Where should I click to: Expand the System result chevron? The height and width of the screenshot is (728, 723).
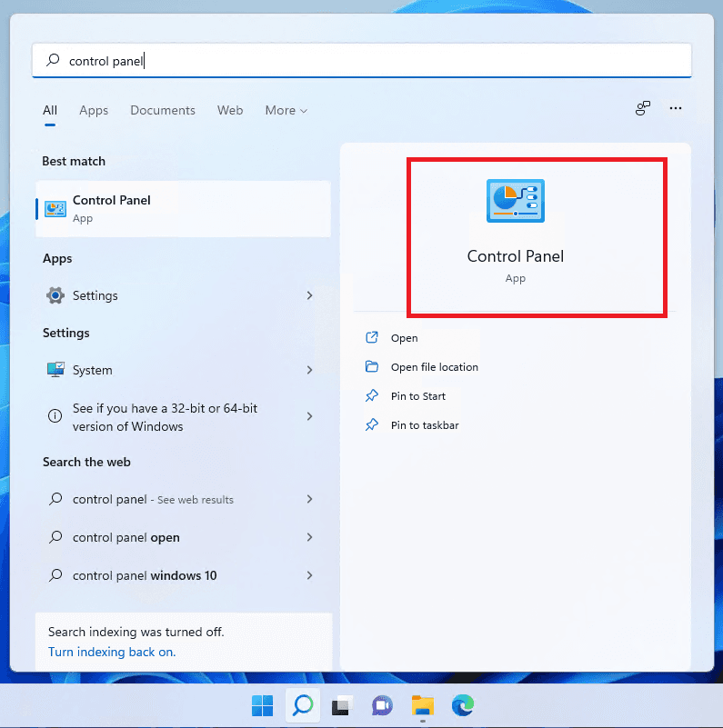click(309, 370)
